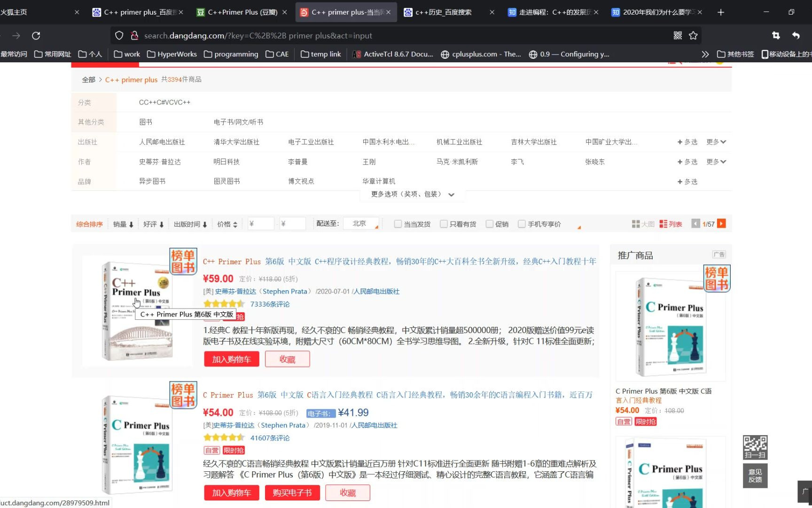Open a new tab with plus button
Viewport: 812px width, 508px height.
pyautogui.click(x=721, y=12)
